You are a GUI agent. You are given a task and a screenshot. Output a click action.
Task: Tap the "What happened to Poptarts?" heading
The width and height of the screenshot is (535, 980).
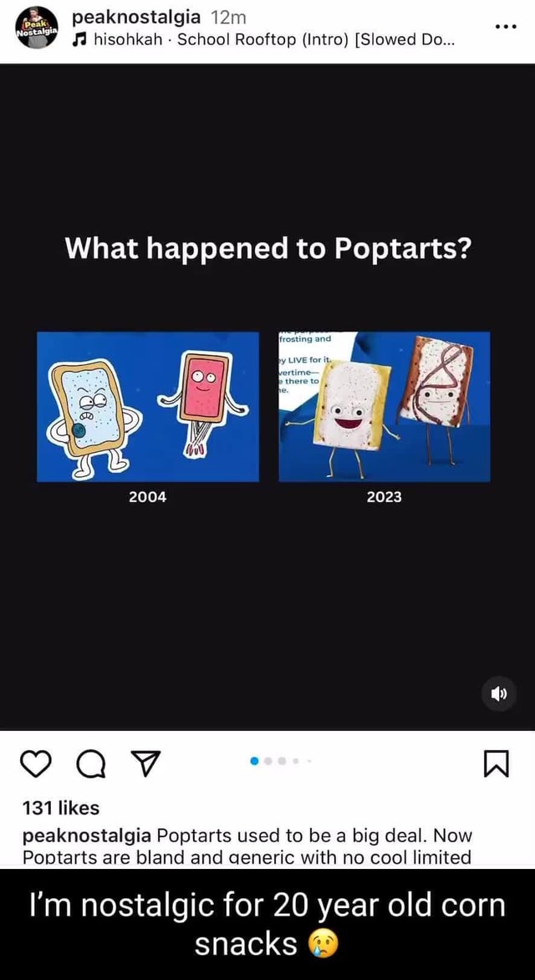[x=267, y=251]
